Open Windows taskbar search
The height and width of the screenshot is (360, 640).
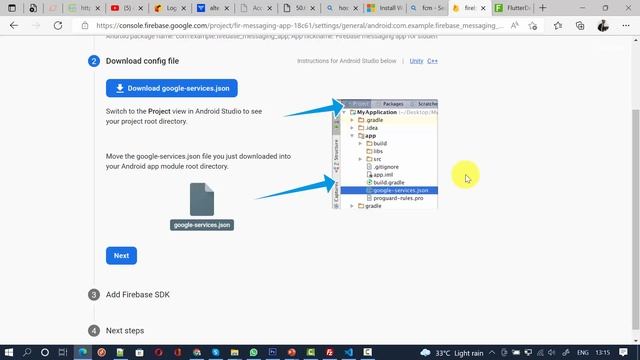tap(27, 352)
